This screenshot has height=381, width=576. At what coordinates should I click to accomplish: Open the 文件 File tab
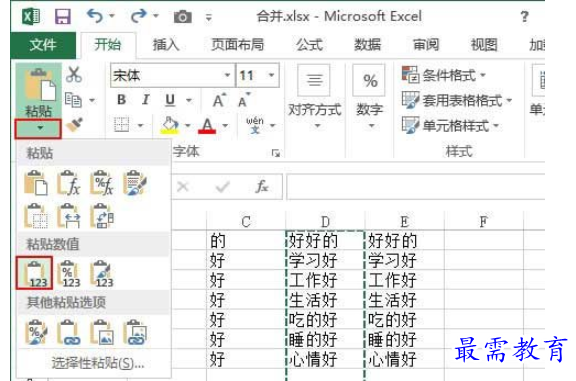[43, 45]
